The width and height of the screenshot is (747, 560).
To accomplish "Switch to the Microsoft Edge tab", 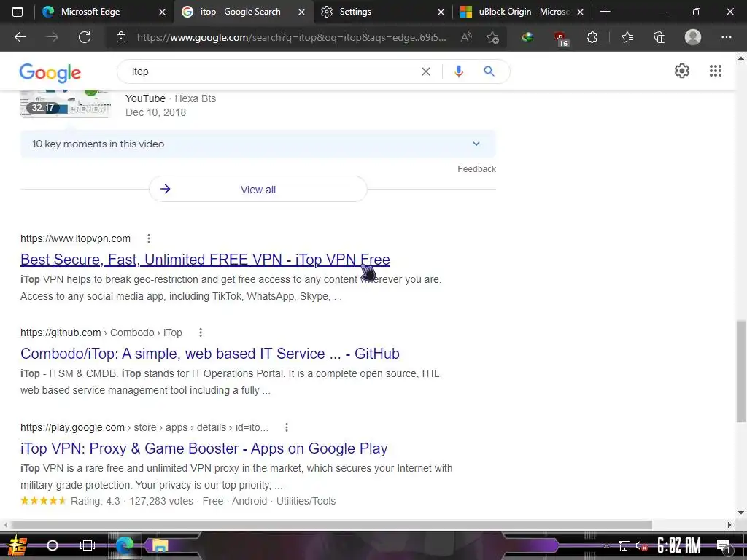I will [90, 12].
